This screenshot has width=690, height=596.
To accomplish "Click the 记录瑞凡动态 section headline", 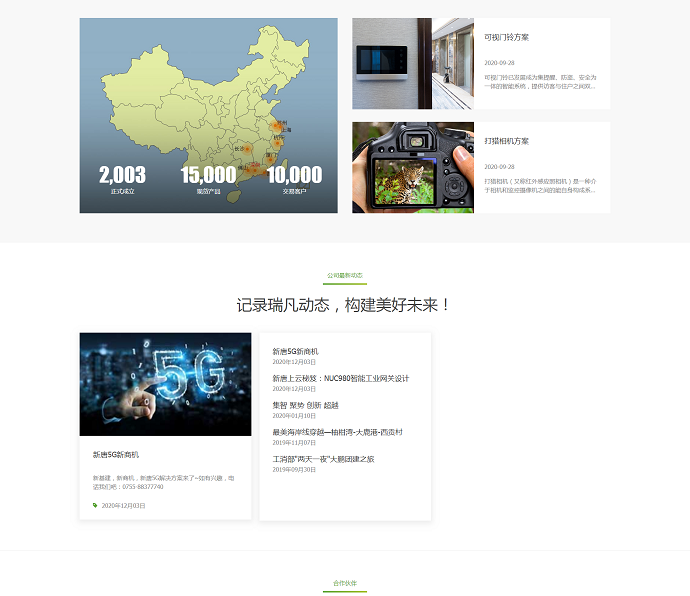I will click(344, 304).
